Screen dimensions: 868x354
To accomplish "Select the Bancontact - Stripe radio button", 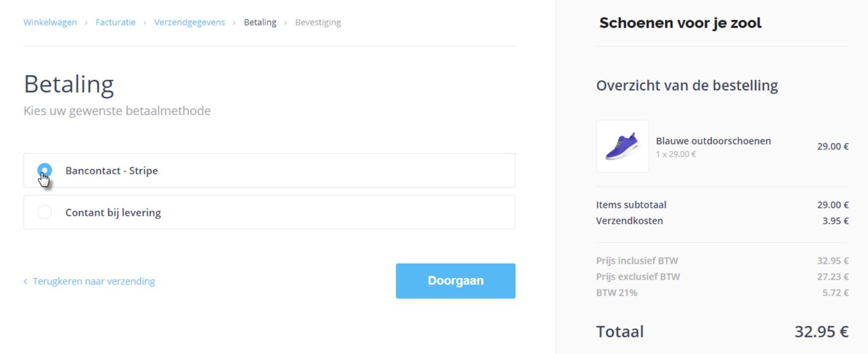I will (x=45, y=171).
